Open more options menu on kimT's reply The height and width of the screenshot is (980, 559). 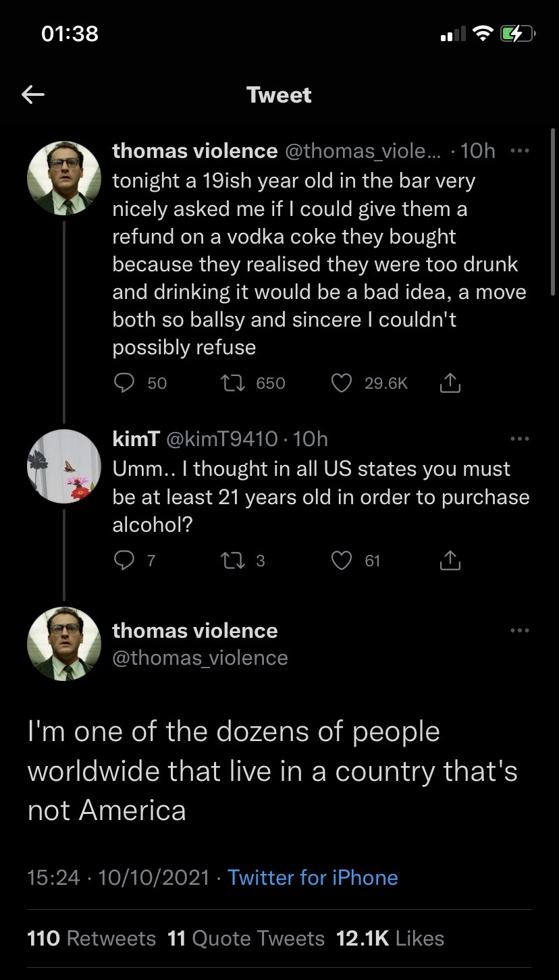(521, 439)
